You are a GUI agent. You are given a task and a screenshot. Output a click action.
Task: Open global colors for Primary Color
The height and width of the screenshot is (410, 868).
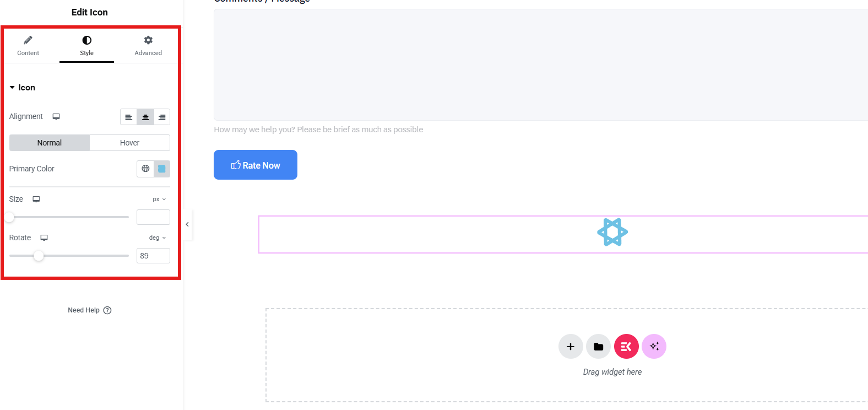(145, 169)
